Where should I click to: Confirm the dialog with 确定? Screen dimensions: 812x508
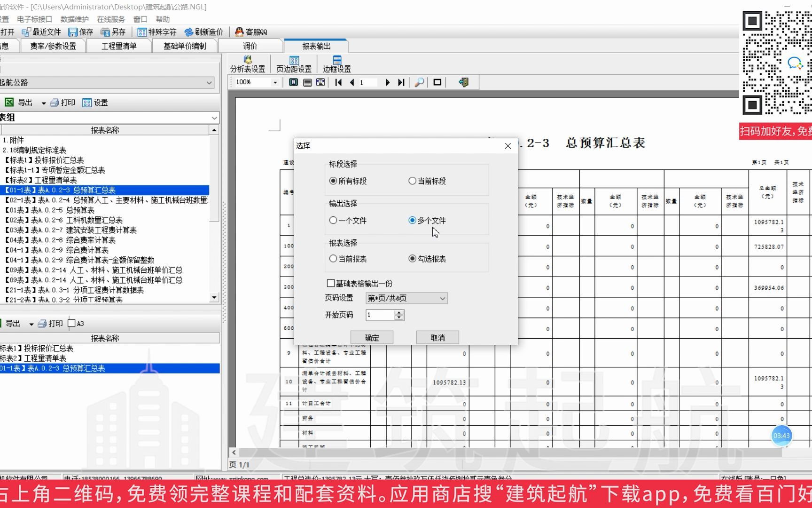[372, 338]
